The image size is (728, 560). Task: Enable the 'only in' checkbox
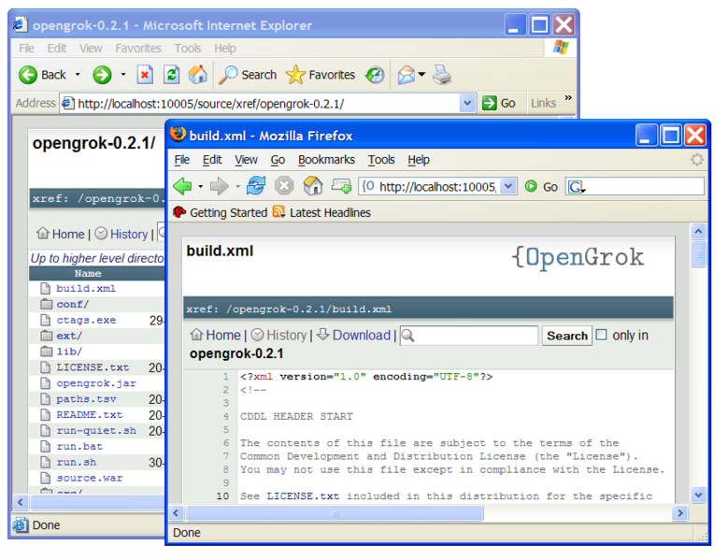click(x=601, y=335)
